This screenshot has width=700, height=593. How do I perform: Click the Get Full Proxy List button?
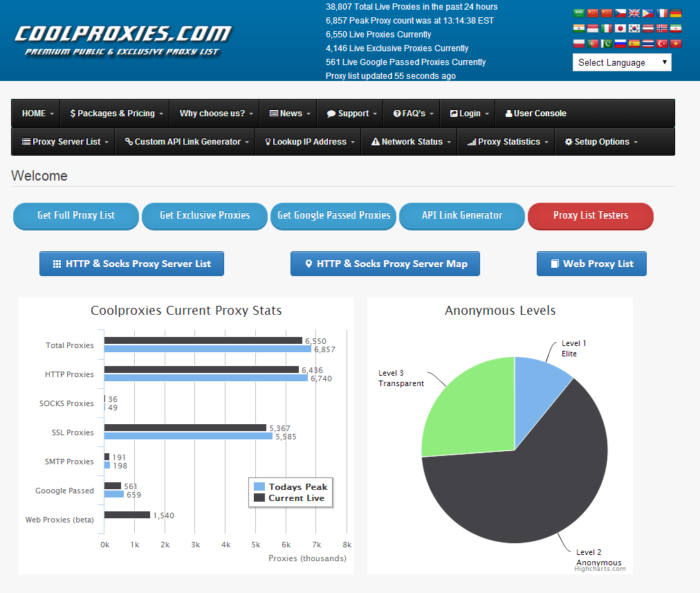point(76,216)
